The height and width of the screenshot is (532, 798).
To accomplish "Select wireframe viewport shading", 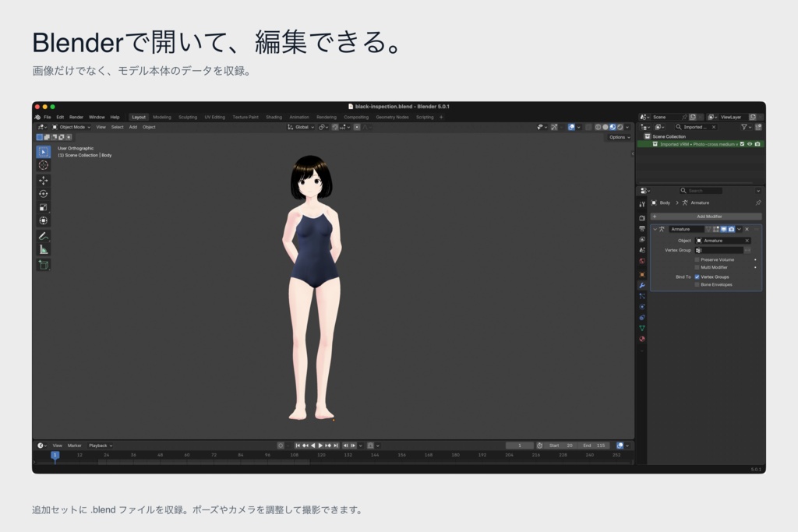I will (x=598, y=127).
